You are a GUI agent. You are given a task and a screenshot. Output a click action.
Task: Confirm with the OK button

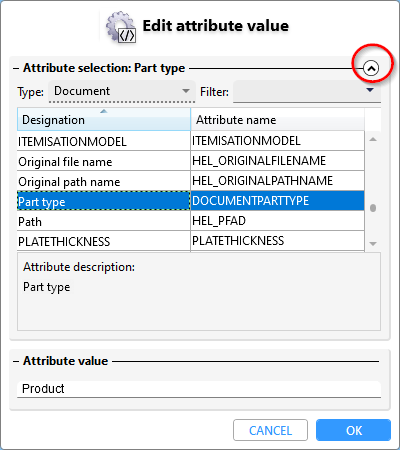click(353, 430)
